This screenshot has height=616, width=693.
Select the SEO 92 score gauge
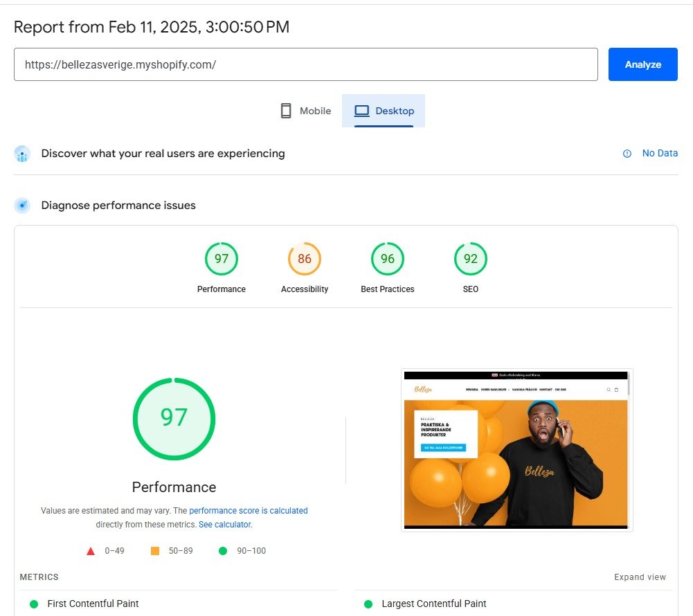[x=470, y=258]
